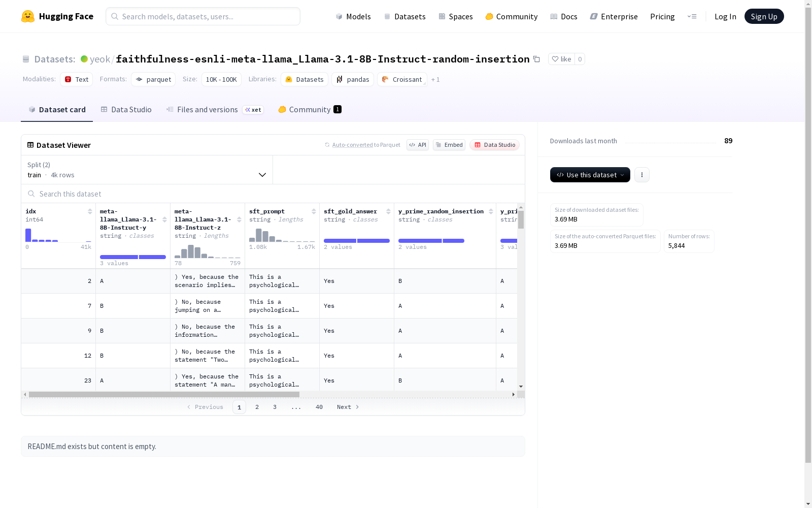Open the Split train dropdown
Viewport: 812px width, 508px height.
point(147,170)
